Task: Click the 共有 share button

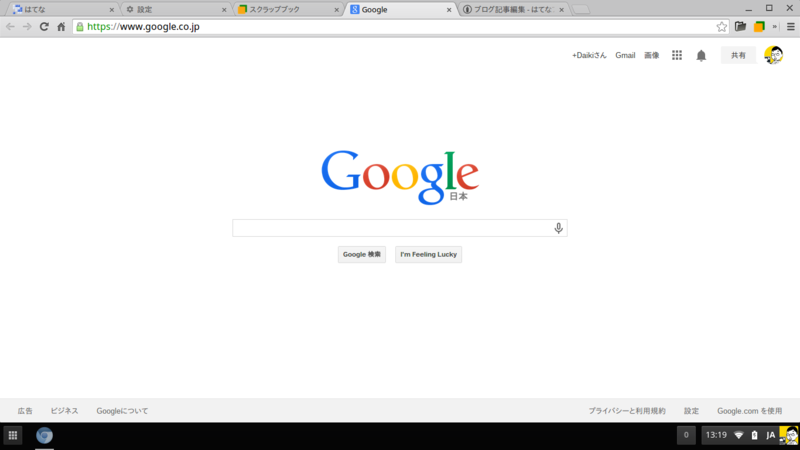Action: coord(738,55)
